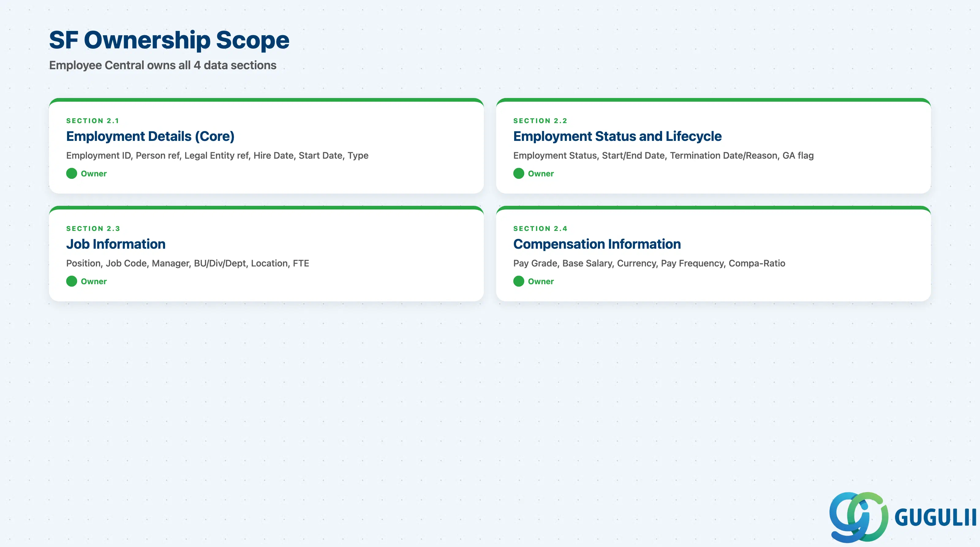Click the 'SECTION 2.3' label
This screenshot has height=547, width=980.
[93, 228]
